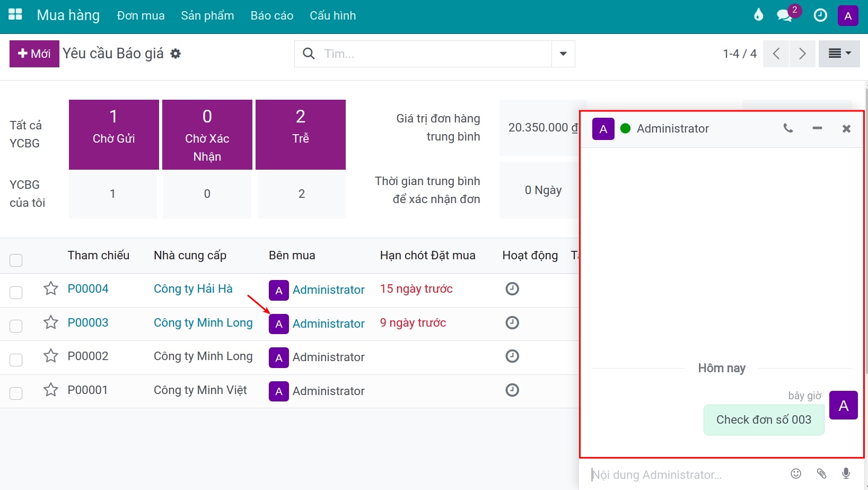Star the P00003 order as favorite
This screenshot has width=868, height=490.
[x=50, y=322]
